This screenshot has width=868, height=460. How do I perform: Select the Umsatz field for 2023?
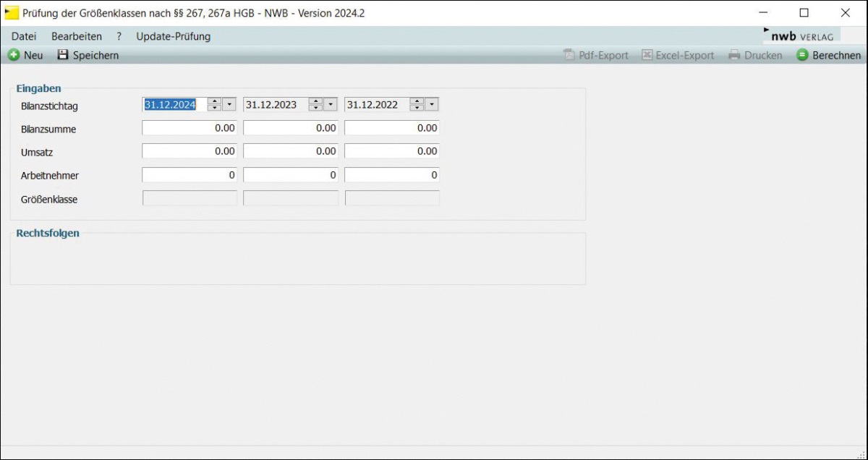tap(291, 151)
